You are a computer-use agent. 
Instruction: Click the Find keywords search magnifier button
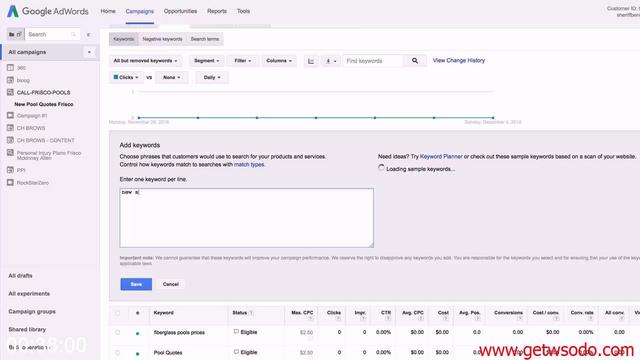point(415,61)
